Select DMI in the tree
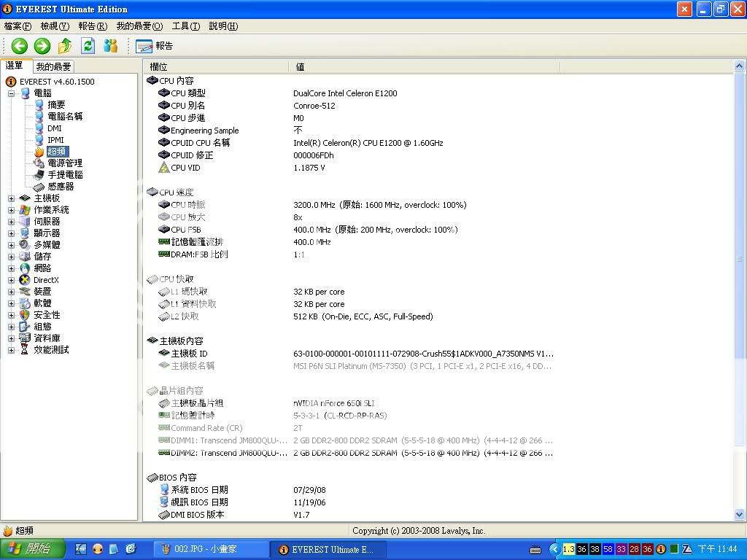Screen dimensions: 747x560 pyautogui.click(x=54, y=128)
